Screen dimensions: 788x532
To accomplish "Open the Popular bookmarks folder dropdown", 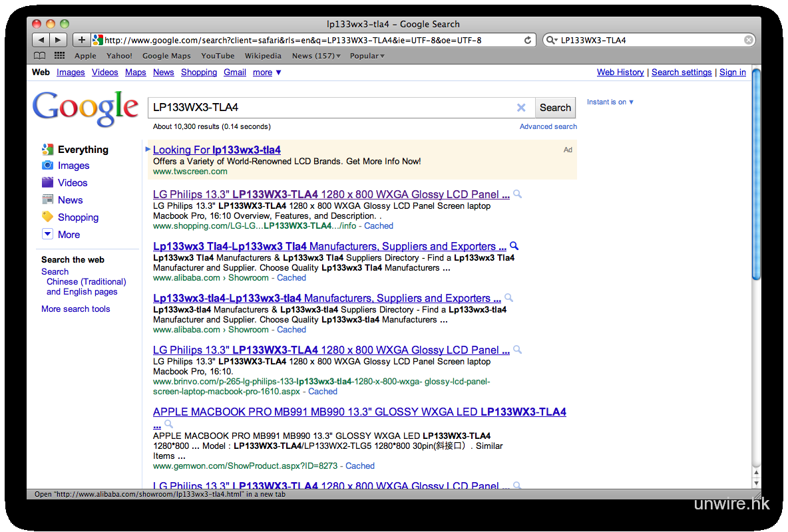I will click(x=367, y=56).
